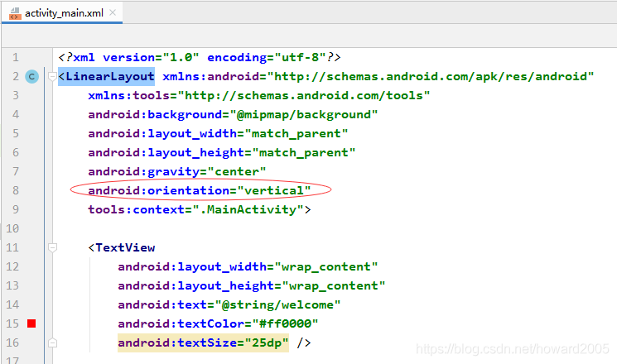Click the highlighted android:textSize="25dp" attribute
This screenshot has height=364, width=617.
tap(203, 342)
